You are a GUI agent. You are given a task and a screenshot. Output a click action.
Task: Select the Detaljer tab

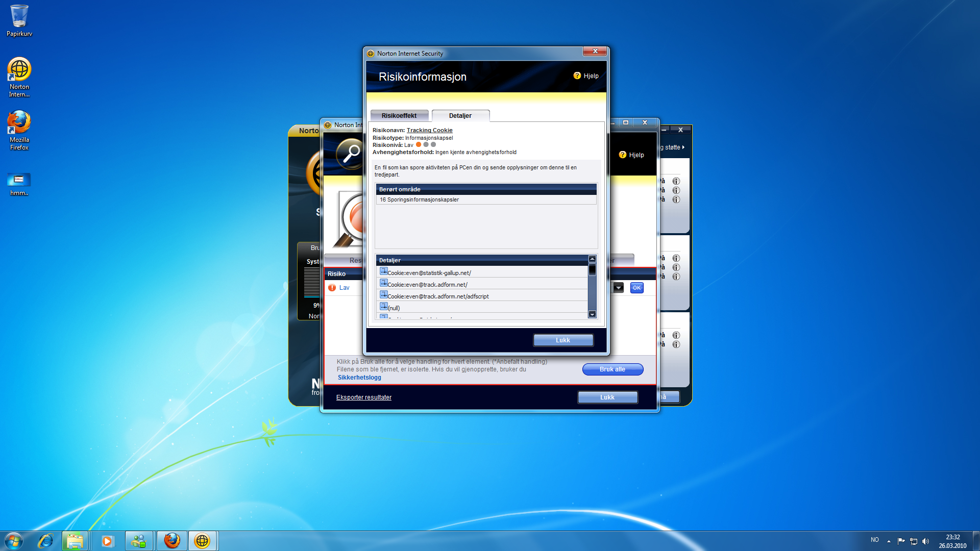(460, 116)
